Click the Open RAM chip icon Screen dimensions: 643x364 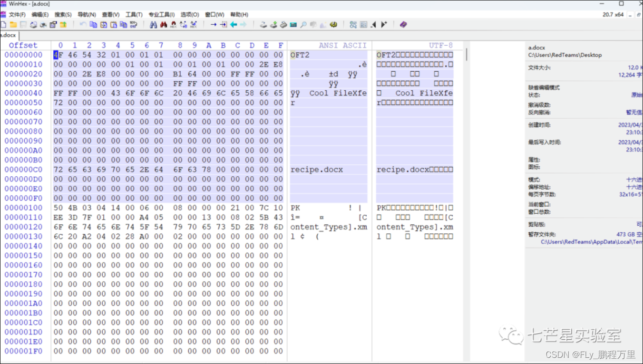293,24
